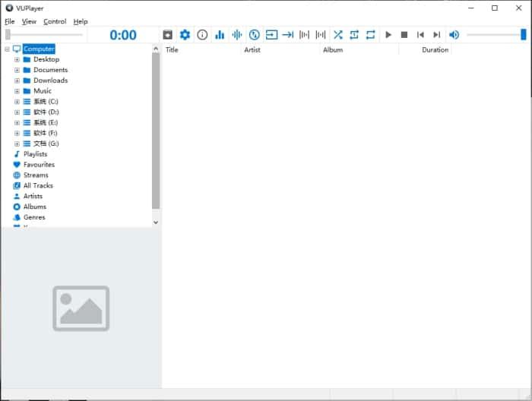Open the Control menu
532x401 pixels.
pos(55,22)
